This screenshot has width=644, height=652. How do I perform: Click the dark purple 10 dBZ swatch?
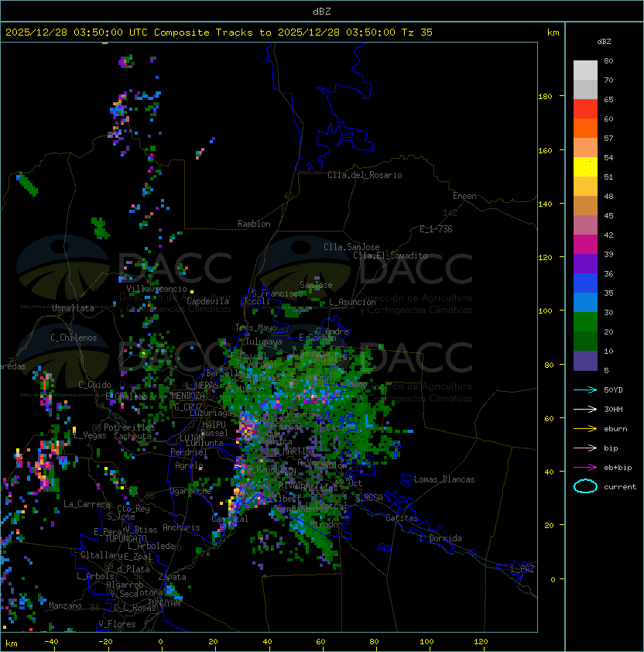(585, 361)
